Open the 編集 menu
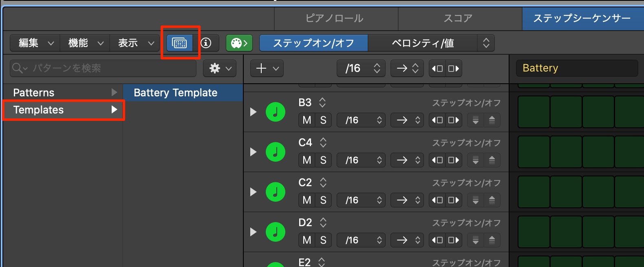The height and width of the screenshot is (267, 644). pyautogui.click(x=35, y=43)
